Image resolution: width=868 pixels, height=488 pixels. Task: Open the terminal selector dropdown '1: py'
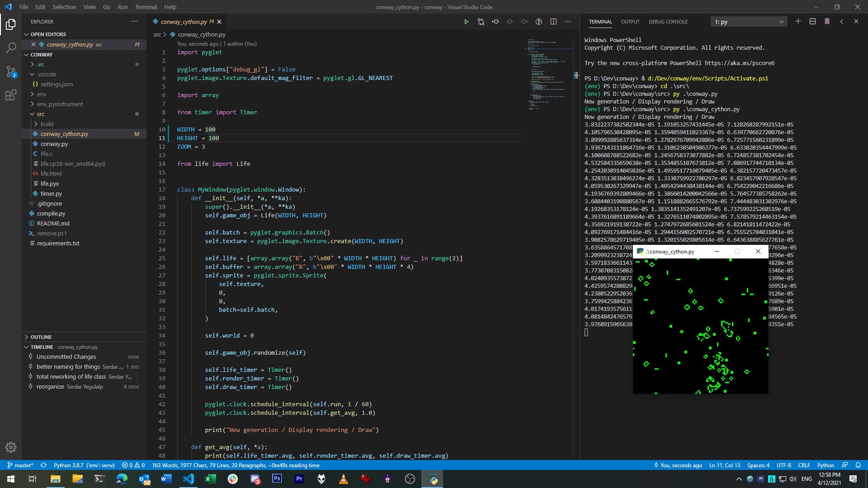pos(749,22)
